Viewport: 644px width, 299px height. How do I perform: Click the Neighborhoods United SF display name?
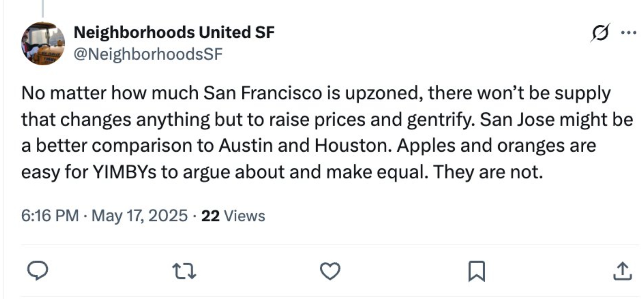click(x=174, y=33)
